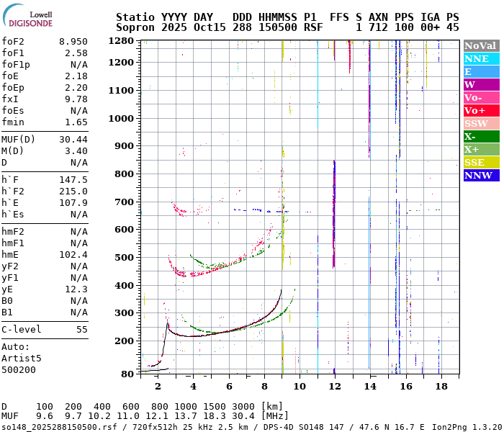Click the MUF(D) value 30.44

pyautogui.click(x=73, y=139)
